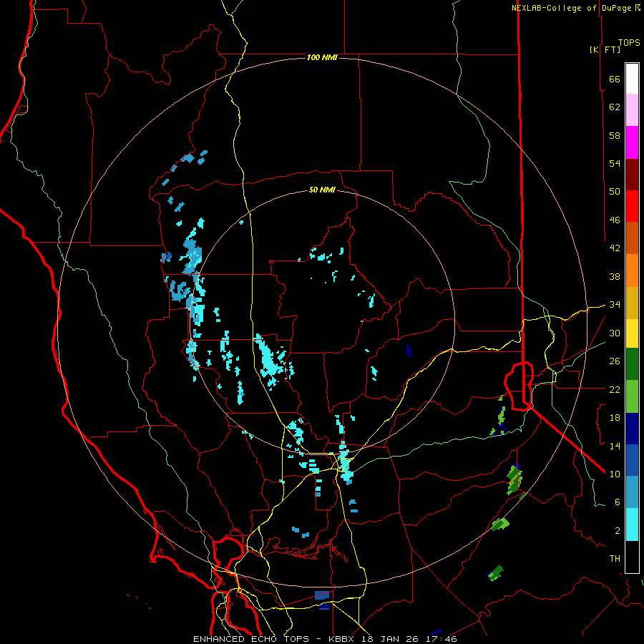Click the "100 NMI" range ring label
Screen dimensions: 644x644
pos(322,57)
